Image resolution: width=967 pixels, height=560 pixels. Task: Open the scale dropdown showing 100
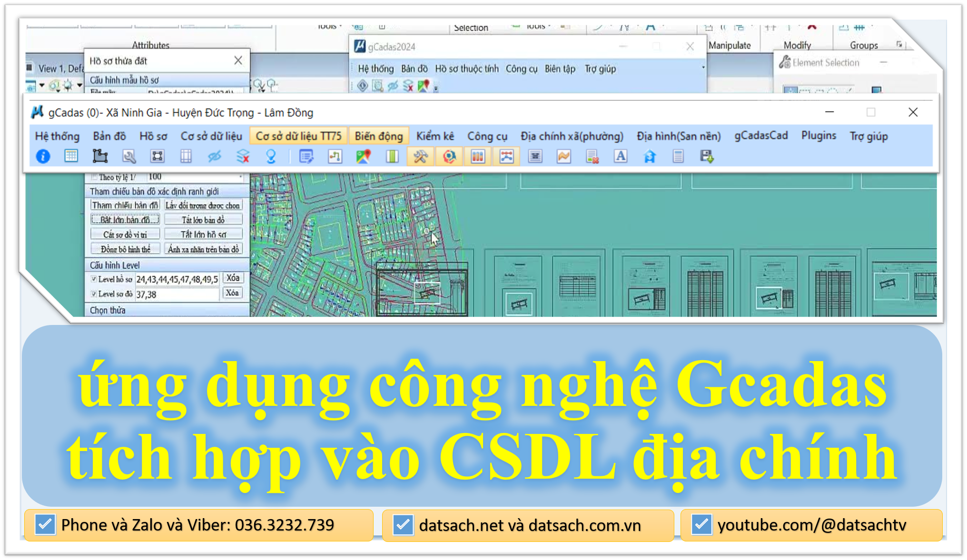pos(240,176)
